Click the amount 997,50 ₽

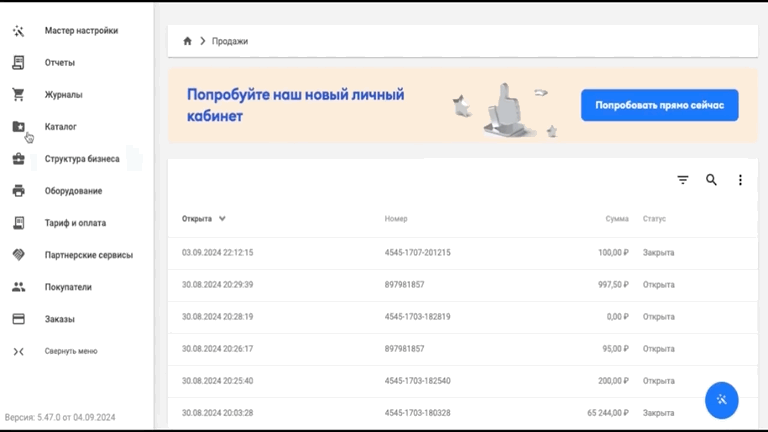(x=613, y=285)
